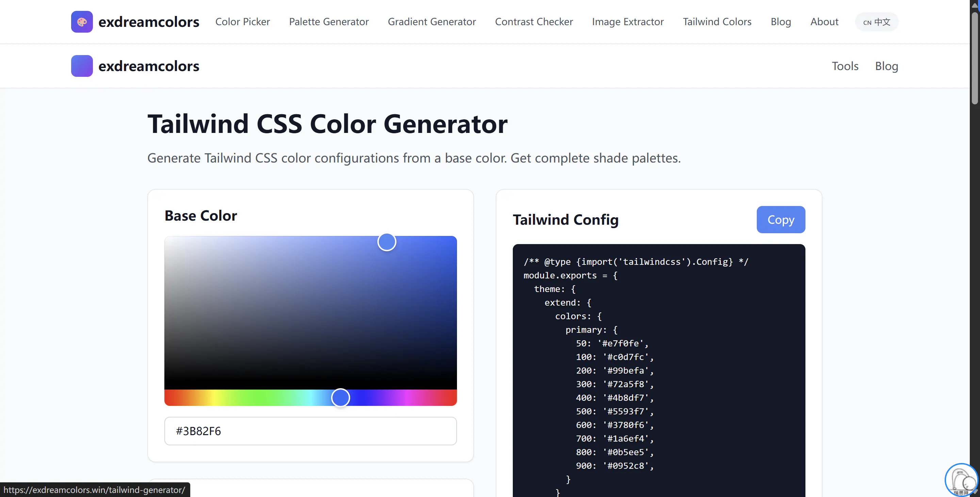Open the Image Extractor tool
The width and height of the screenshot is (980, 497).
click(x=628, y=22)
